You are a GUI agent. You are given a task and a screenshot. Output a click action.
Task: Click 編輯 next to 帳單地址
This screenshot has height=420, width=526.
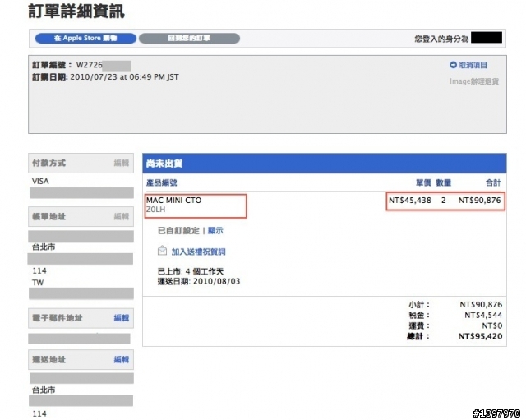click(x=121, y=216)
